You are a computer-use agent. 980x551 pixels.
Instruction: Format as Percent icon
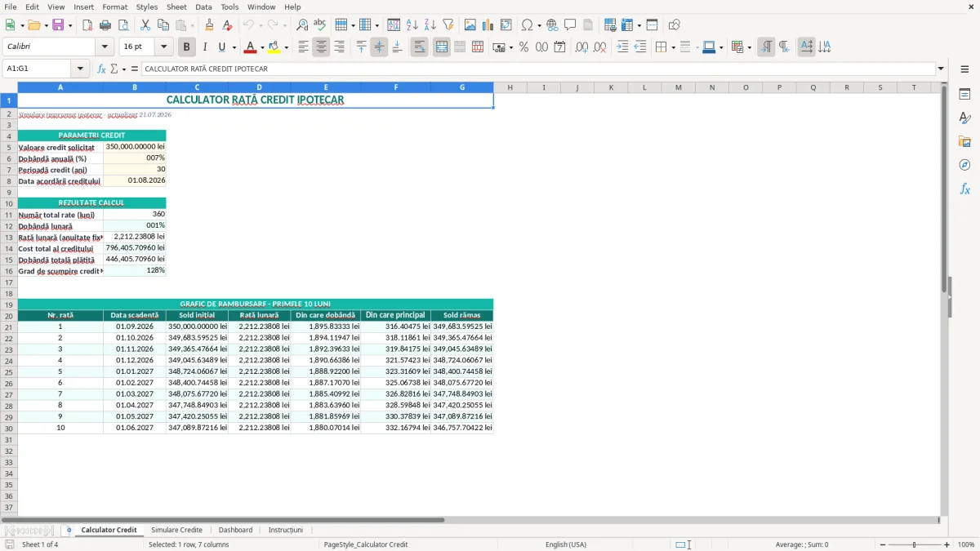point(523,47)
